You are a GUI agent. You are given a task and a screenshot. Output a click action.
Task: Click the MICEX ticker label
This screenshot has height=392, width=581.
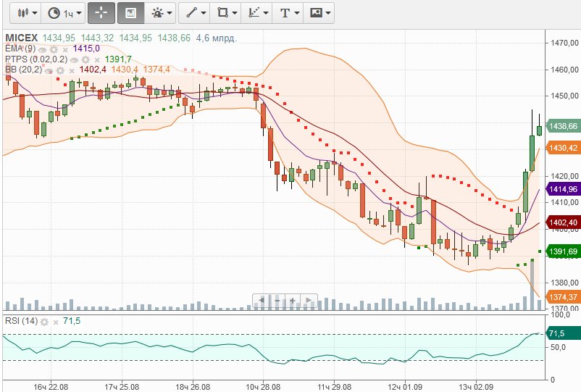click(x=22, y=38)
